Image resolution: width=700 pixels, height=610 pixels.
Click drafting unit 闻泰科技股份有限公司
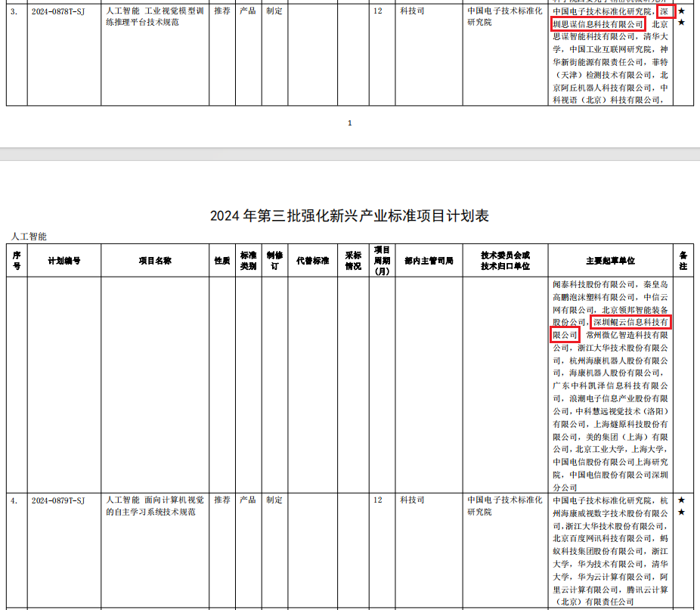click(593, 284)
